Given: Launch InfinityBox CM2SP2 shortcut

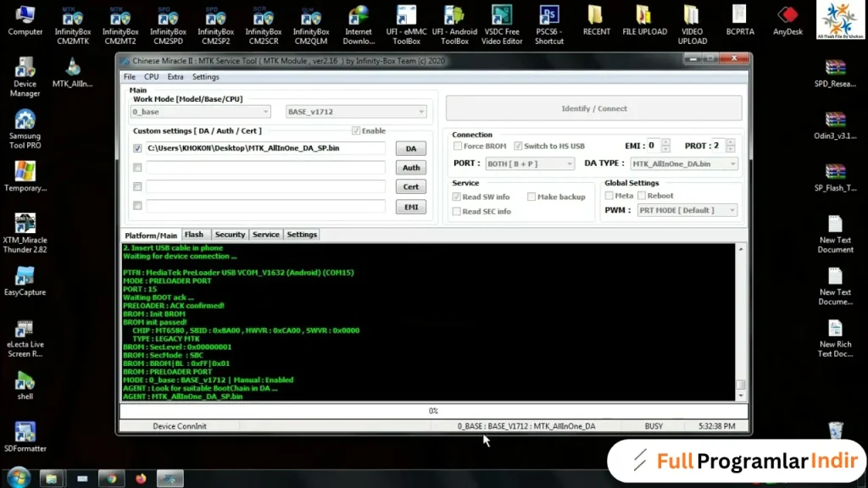Looking at the screenshot, I should coord(215,25).
